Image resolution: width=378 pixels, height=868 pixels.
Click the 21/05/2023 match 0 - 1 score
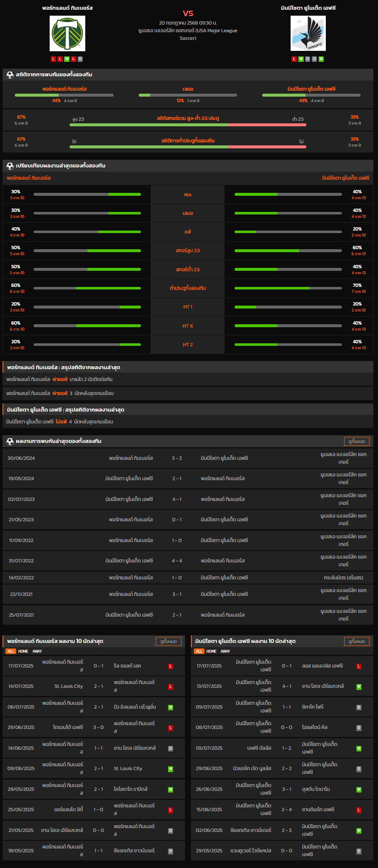click(177, 520)
